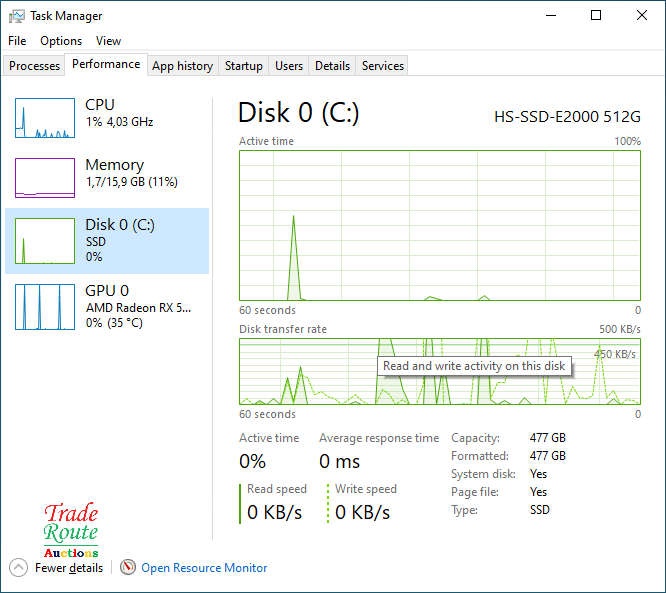Image resolution: width=666 pixels, height=593 pixels.
Task: Open the View menu
Action: [x=108, y=41]
